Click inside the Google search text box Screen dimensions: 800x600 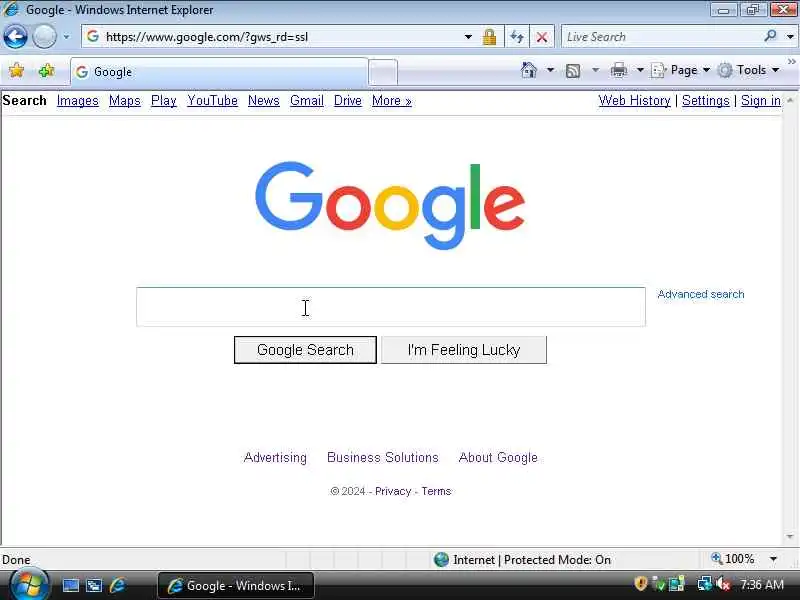(391, 307)
